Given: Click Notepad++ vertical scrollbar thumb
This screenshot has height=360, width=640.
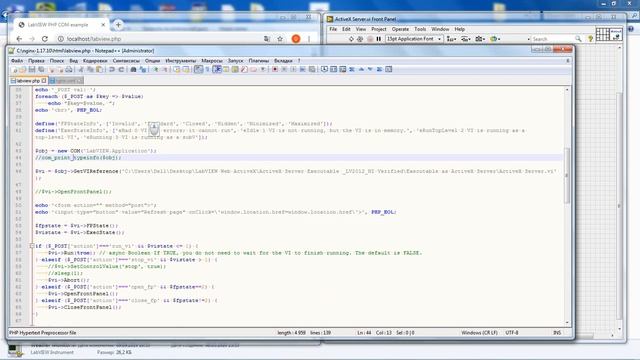Looking at the screenshot, I should 567,176.
